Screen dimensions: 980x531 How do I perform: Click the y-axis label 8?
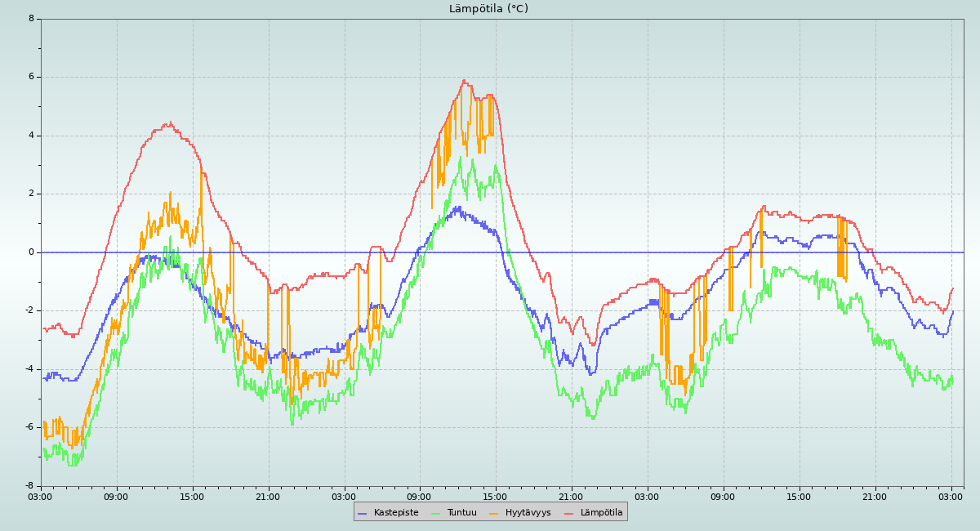[x=31, y=19]
